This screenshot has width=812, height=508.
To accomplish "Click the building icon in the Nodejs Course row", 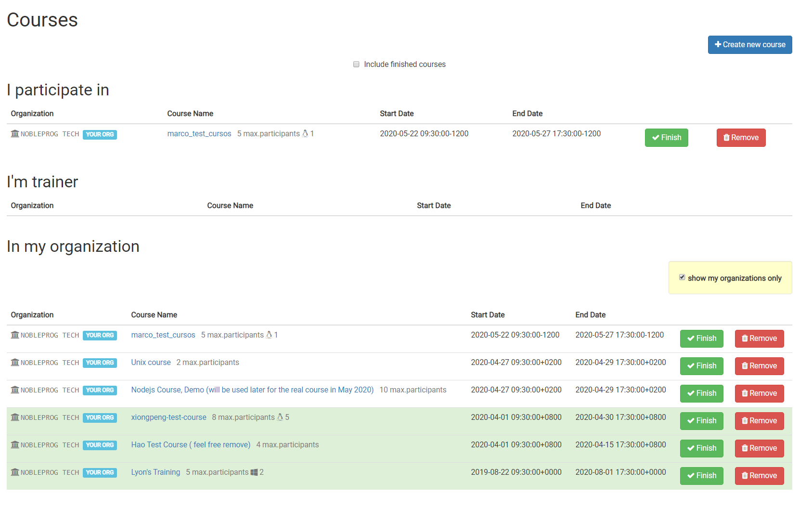I will pyautogui.click(x=15, y=390).
